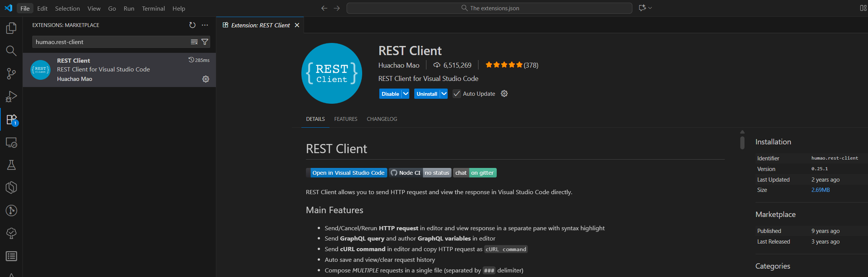Click the Last Released 3 years ago value

tap(825, 242)
